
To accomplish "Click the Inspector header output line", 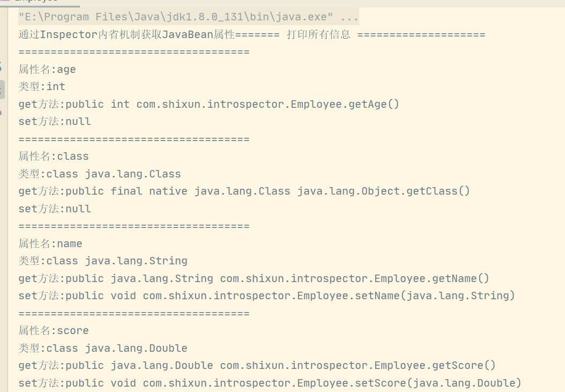I will (x=252, y=35).
